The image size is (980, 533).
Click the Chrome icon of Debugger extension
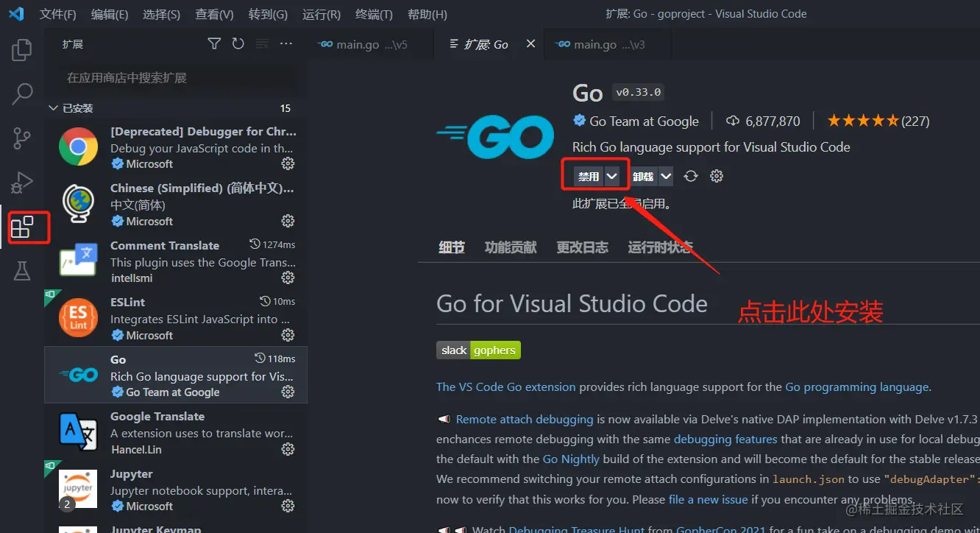79,147
